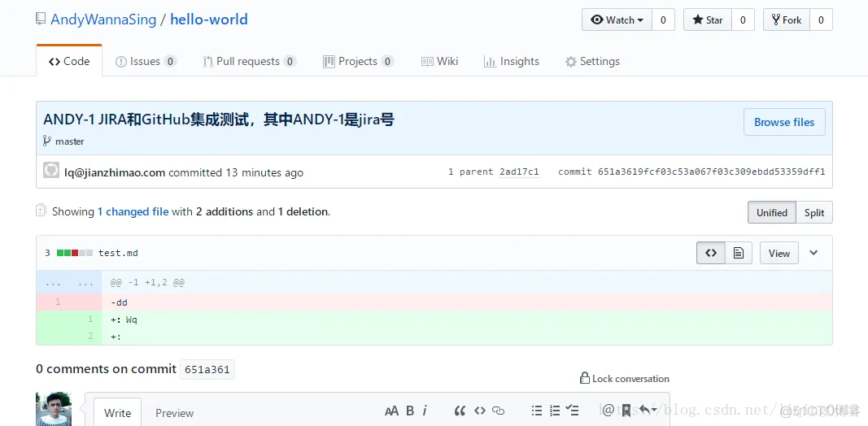This screenshot has height=426, width=868.
Task: Select the Unified diff view
Action: pyautogui.click(x=772, y=212)
